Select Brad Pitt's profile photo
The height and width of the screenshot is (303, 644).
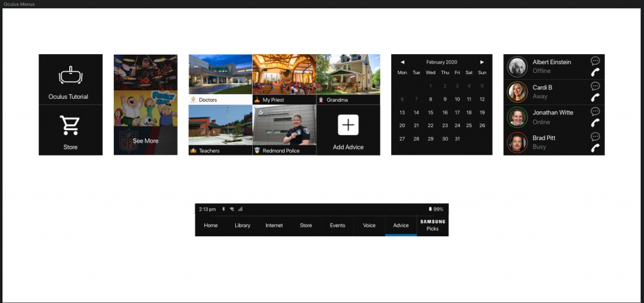click(517, 143)
